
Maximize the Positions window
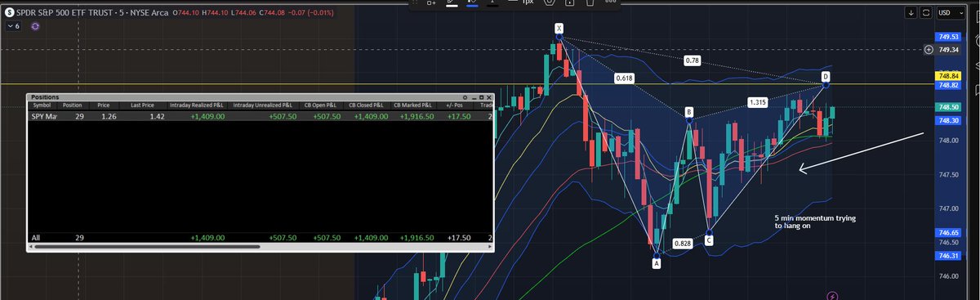point(481,97)
